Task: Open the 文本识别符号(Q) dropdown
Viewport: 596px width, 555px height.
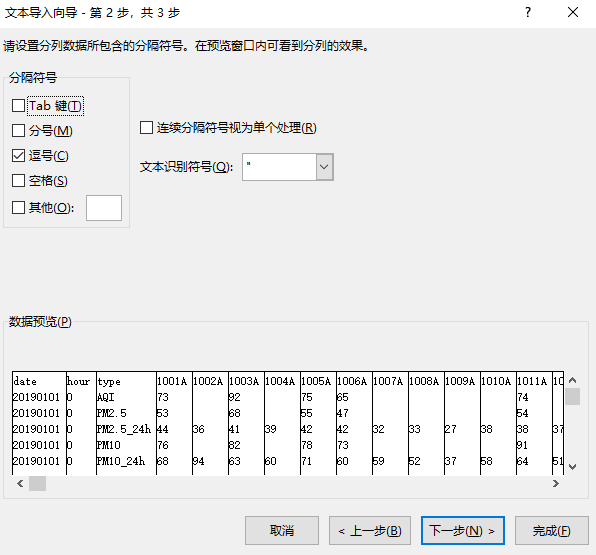Action: pyautogui.click(x=324, y=167)
